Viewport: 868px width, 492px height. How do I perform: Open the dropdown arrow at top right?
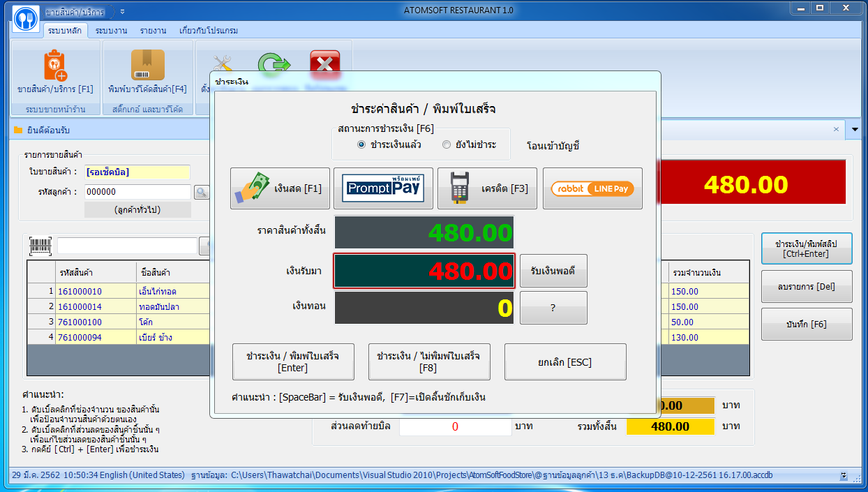pyautogui.click(x=856, y=130)
